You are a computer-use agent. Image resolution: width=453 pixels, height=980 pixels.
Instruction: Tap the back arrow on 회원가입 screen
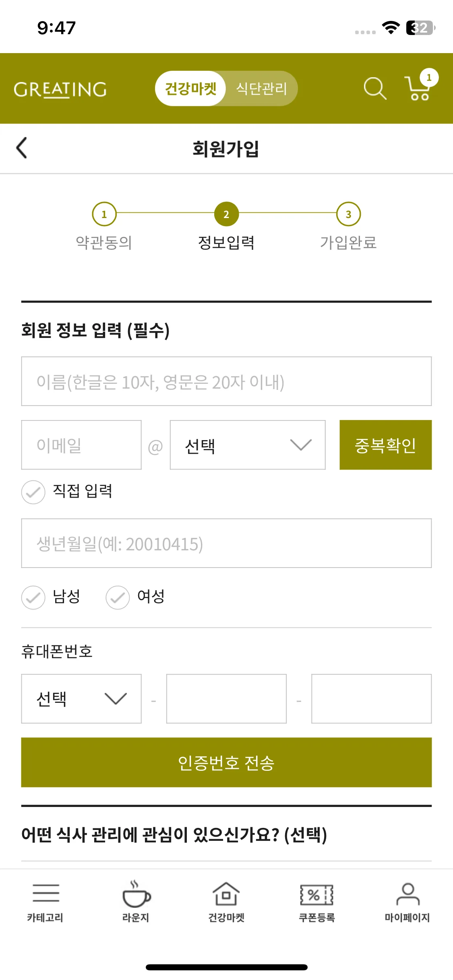pos(22,148)
